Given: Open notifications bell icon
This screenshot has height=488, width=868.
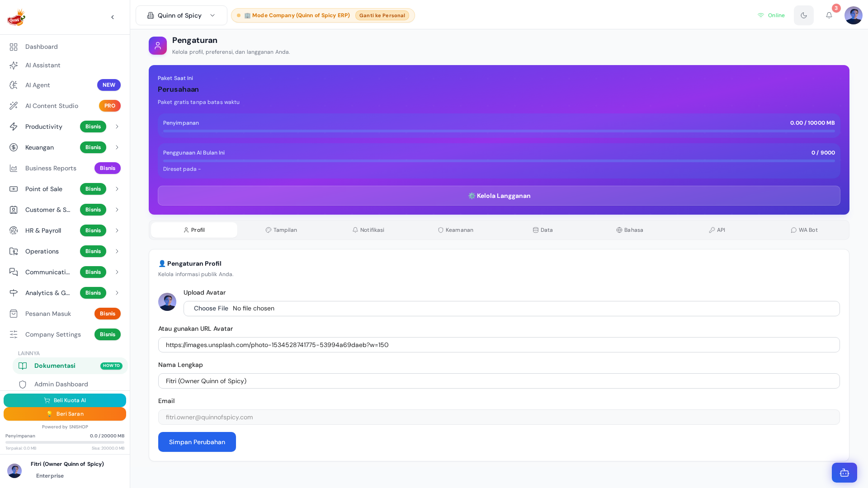Looking at the screenshot, I should [x=829, y=15].
